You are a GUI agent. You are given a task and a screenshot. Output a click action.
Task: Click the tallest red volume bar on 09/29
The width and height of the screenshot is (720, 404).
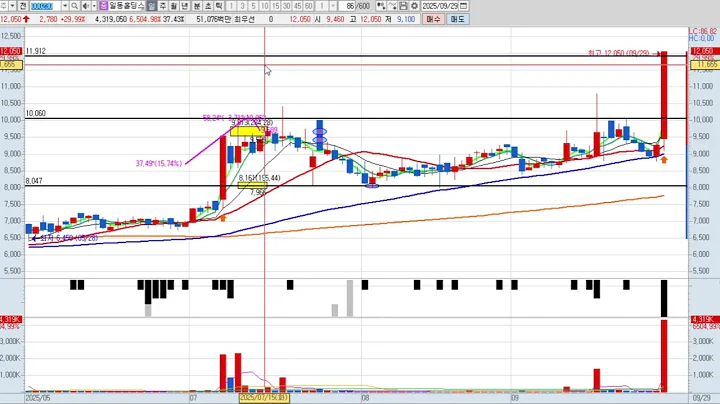tap(664, 356)
